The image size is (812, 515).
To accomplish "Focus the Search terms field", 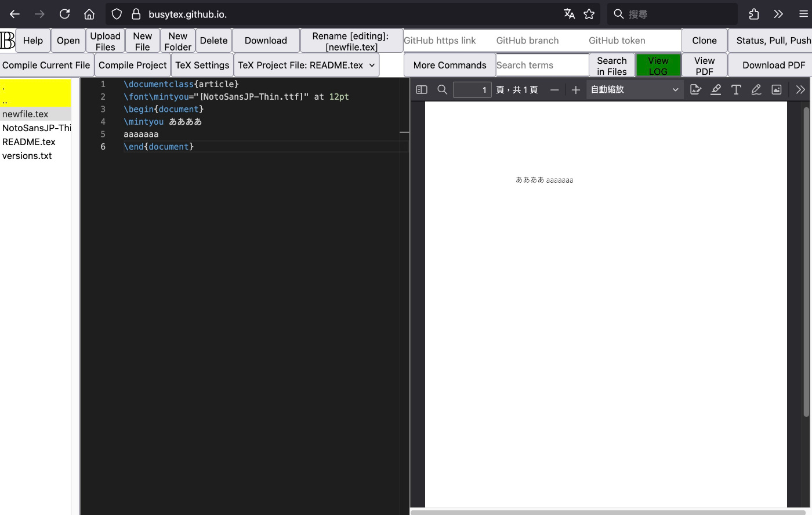I will (542, 65).
